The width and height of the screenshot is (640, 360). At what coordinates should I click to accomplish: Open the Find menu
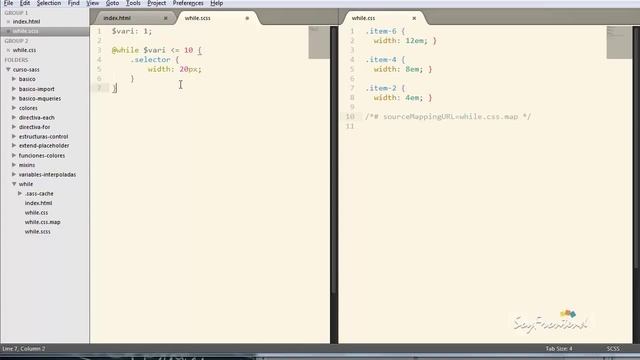click(73, 3)
